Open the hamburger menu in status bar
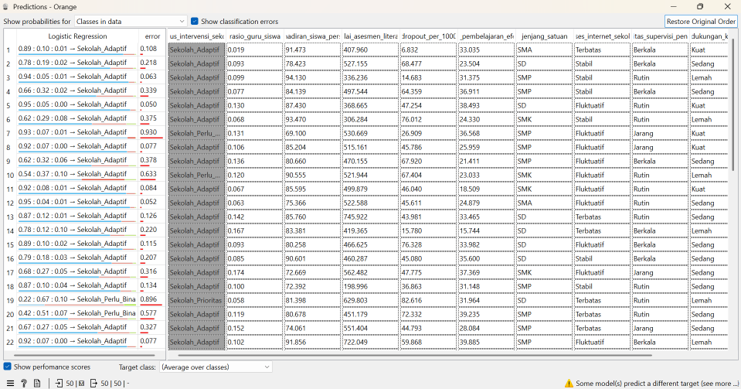This screenshot has height=389, width=741. tap(10, 383)
